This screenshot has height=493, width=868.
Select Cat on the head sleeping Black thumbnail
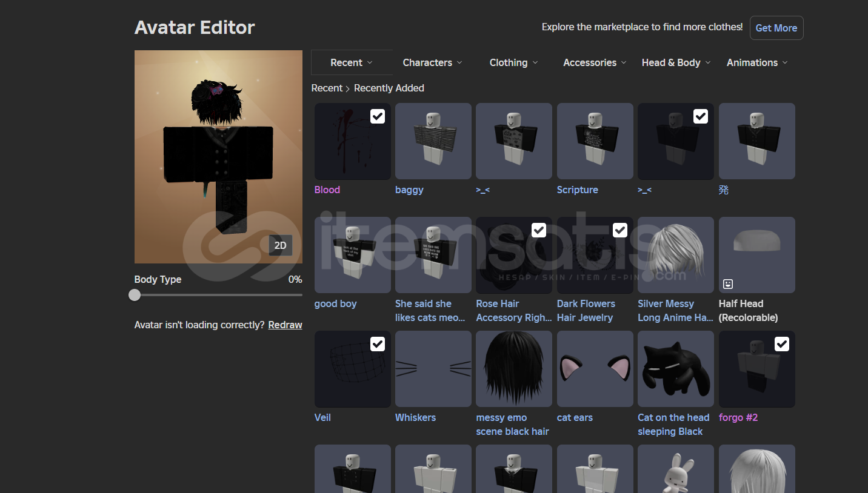click(x=676, y=369)
